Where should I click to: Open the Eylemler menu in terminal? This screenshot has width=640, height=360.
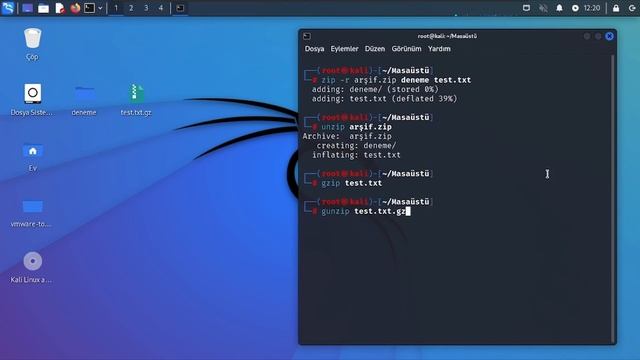tap(344, 49)
